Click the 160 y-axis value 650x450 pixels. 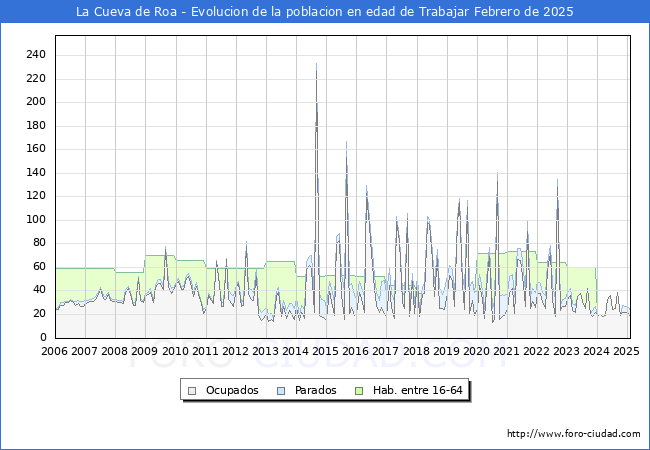click(x=36, y=148)
